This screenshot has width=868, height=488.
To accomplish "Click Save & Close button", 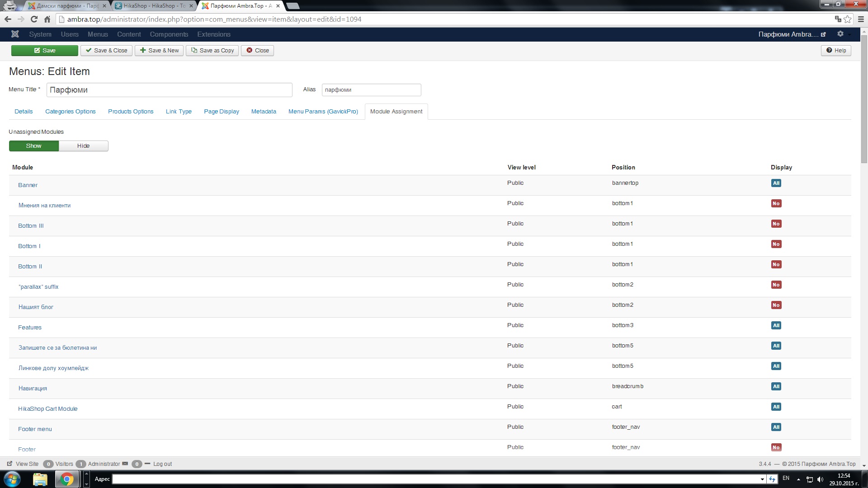I will [x=107, y=51].
